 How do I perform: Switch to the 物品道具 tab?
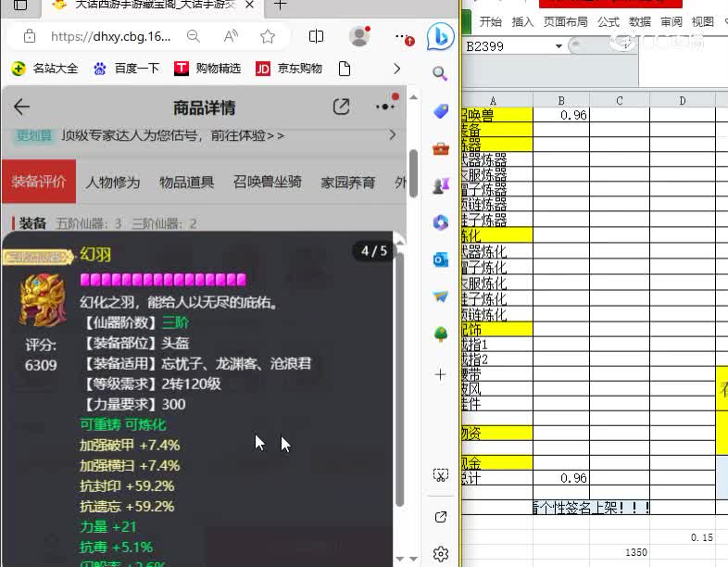click(x=187, y=182)
